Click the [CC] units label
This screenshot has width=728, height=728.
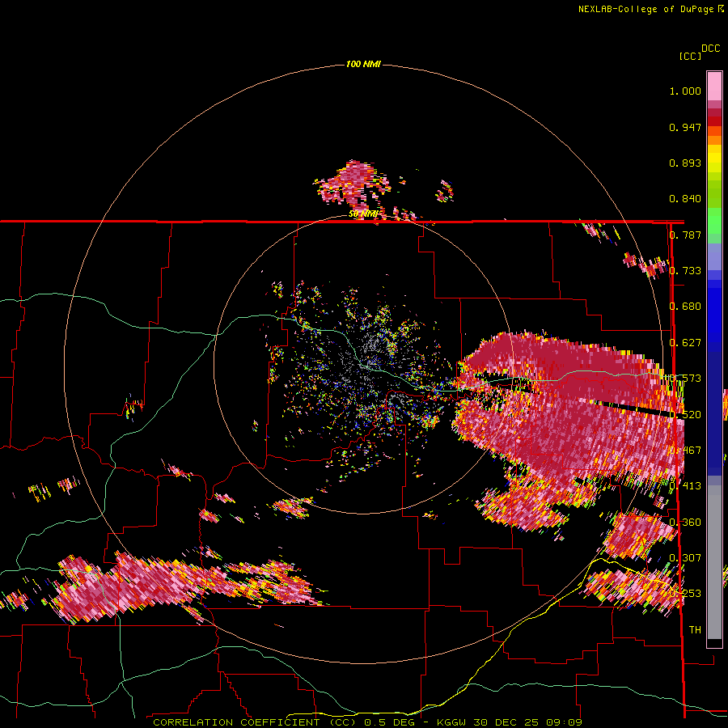click(690, 56)
